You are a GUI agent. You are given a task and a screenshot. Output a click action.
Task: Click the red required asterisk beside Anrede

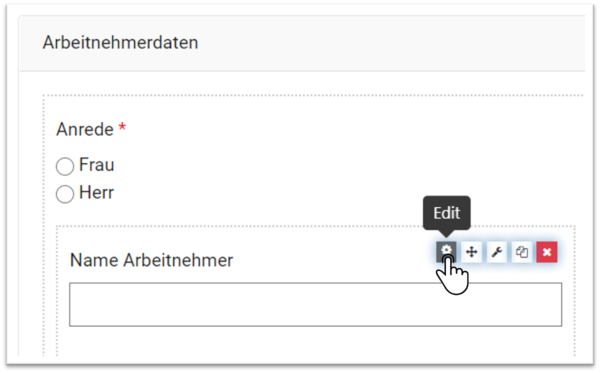pos(122,127)
